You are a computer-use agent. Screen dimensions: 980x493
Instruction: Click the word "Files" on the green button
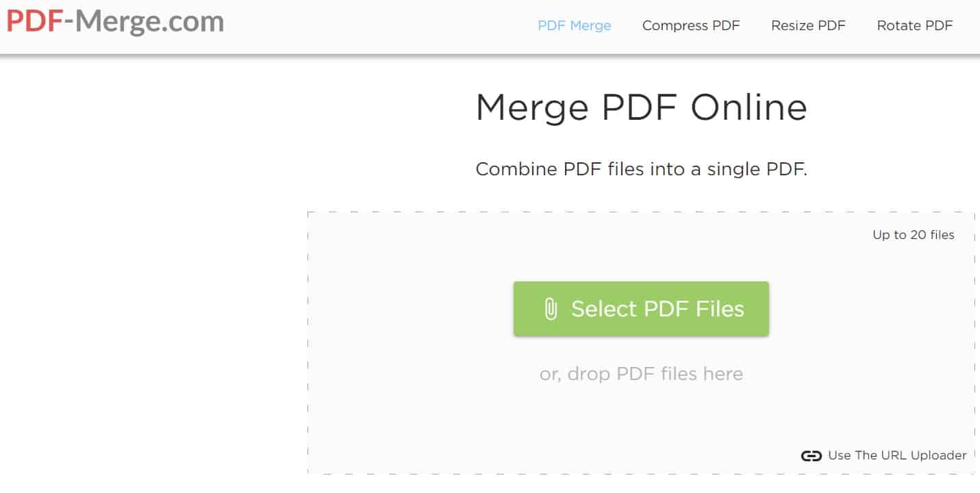click(720, 309)
